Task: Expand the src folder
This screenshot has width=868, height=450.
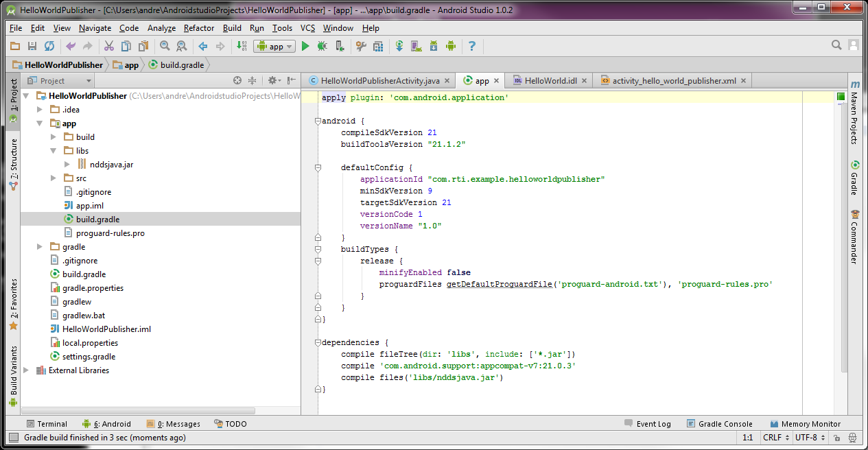Action: coord(54,178)
